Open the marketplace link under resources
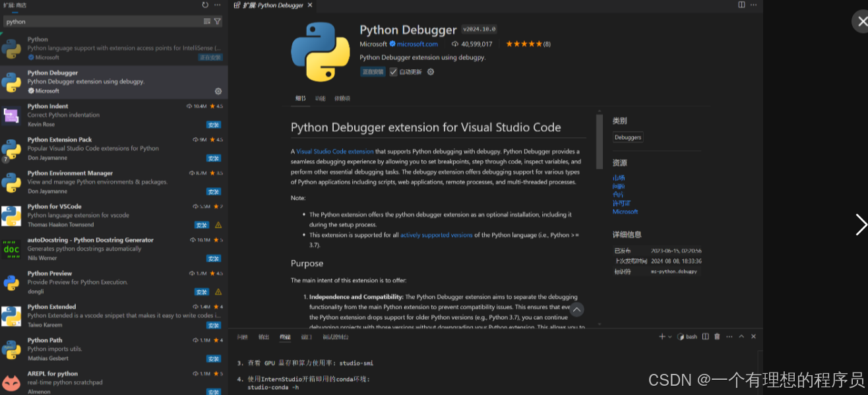Image resolution: width=868 pixels, height=395 pixels. click(x=619, y=177)
